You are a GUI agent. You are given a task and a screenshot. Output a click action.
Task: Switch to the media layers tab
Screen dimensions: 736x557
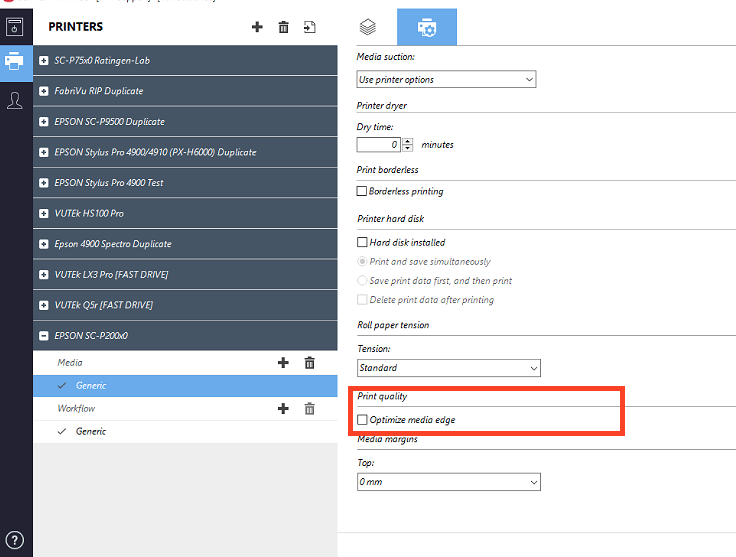[x=367, y=27]
